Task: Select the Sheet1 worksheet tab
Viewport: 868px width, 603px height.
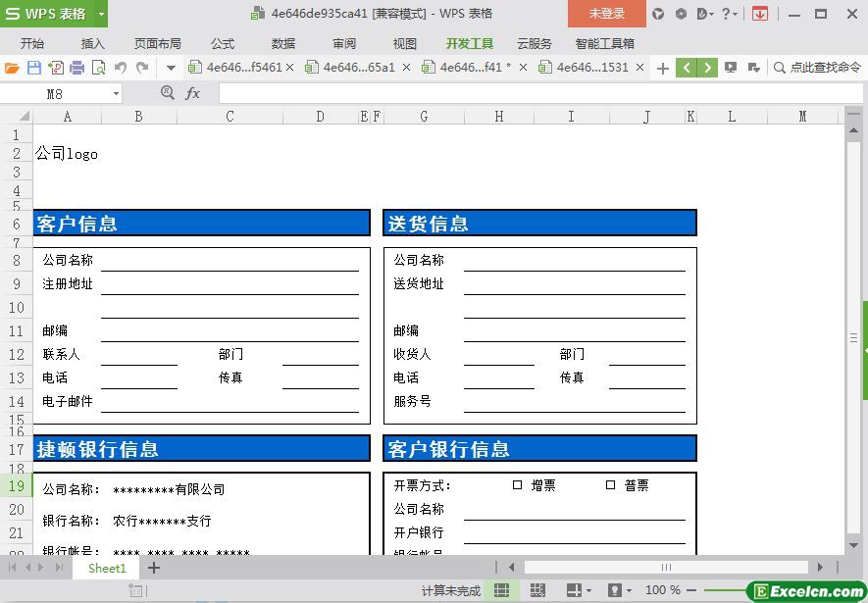Action: (x=107, y=568)
